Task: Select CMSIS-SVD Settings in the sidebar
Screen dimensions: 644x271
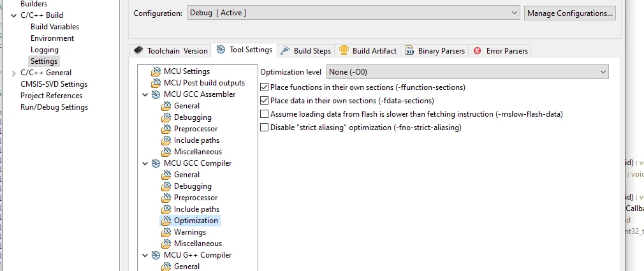Action: pyautogui.click(x=54, y=84)
